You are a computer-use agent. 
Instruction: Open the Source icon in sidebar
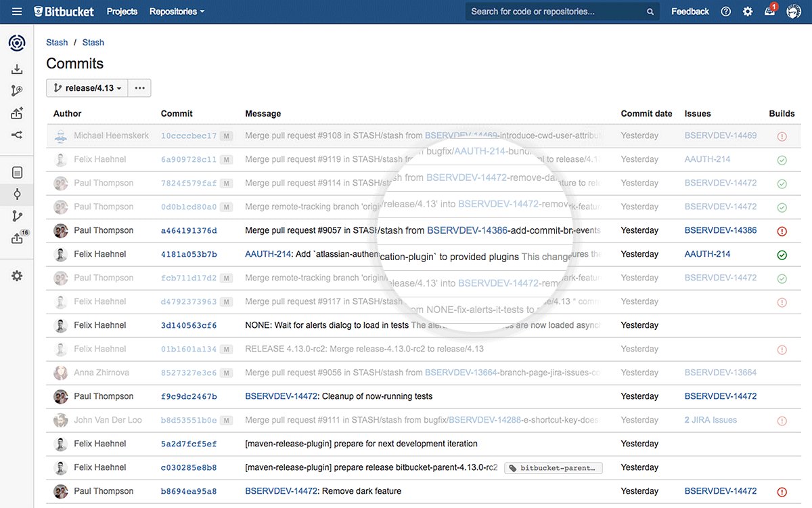(17, 173)
